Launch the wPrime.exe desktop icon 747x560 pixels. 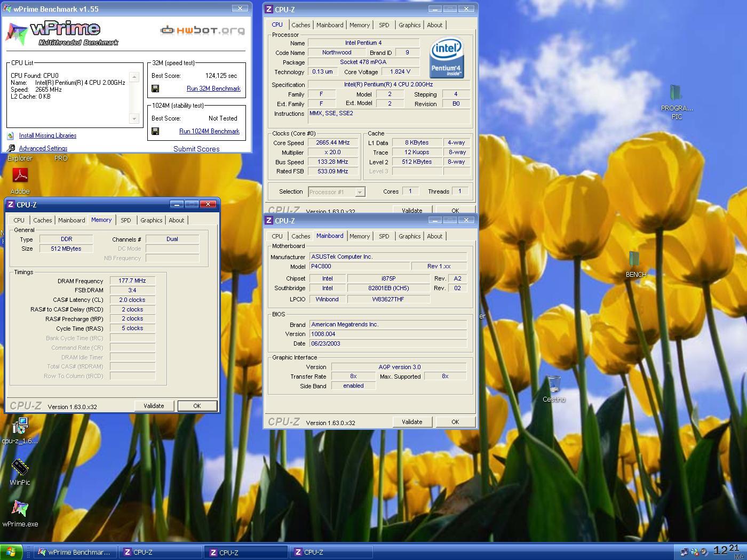point(20,509)
